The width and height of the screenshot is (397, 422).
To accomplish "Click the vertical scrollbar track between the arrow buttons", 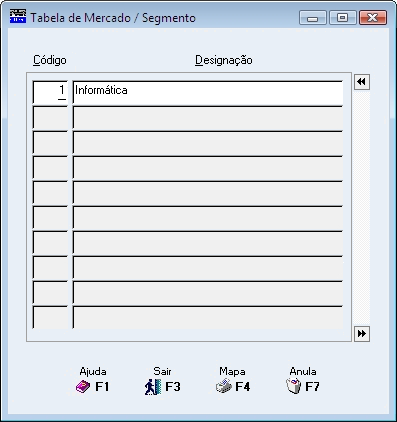I will (362, 208).
